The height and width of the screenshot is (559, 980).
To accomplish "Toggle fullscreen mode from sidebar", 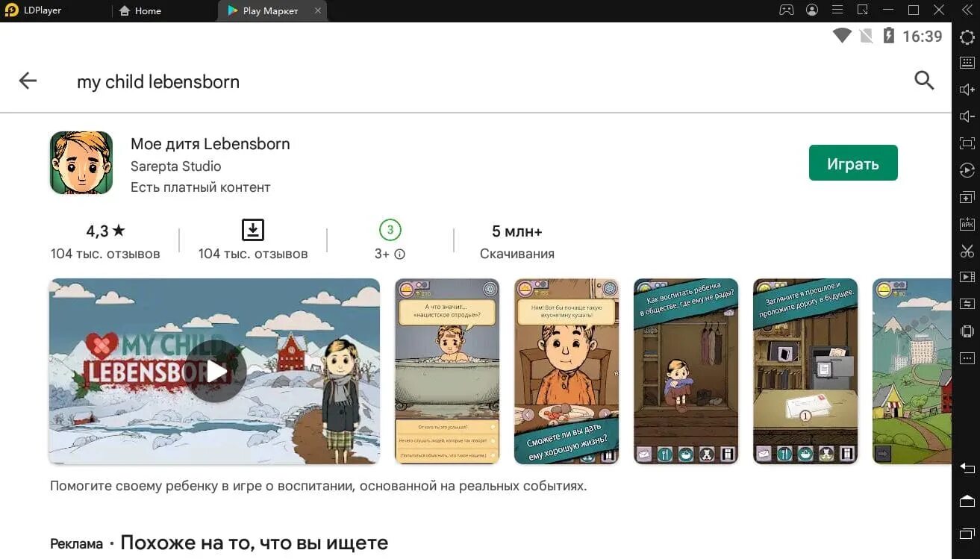I will (x=967, y=143).
